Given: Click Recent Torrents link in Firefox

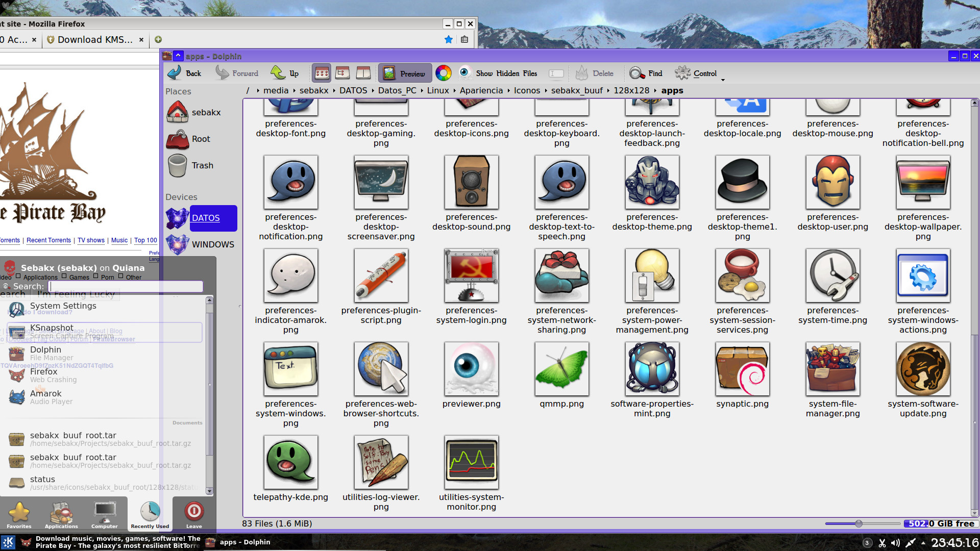Looking at the screenshot, I should [48, 240].
